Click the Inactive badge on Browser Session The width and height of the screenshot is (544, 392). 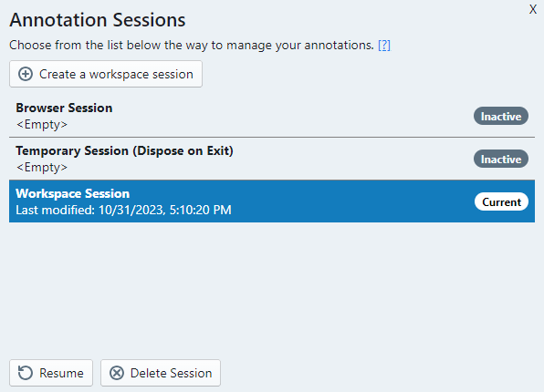(501, 116)
